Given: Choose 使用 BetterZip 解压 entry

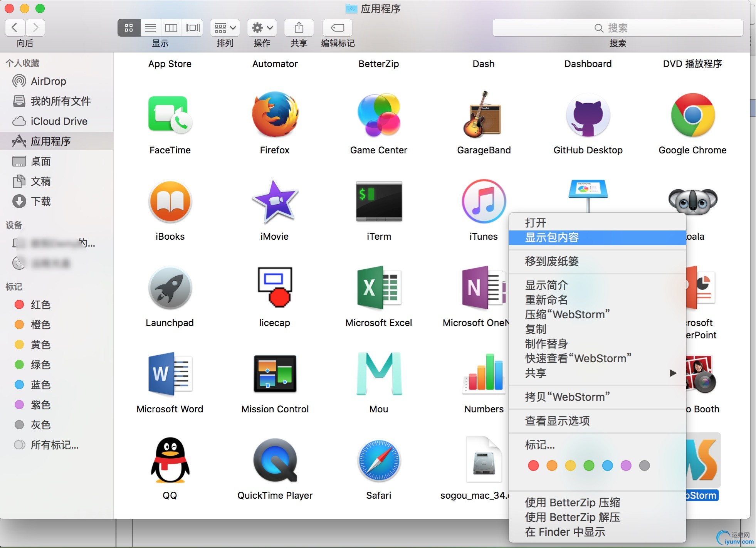Looking at the screenshot, I should 597,517.
